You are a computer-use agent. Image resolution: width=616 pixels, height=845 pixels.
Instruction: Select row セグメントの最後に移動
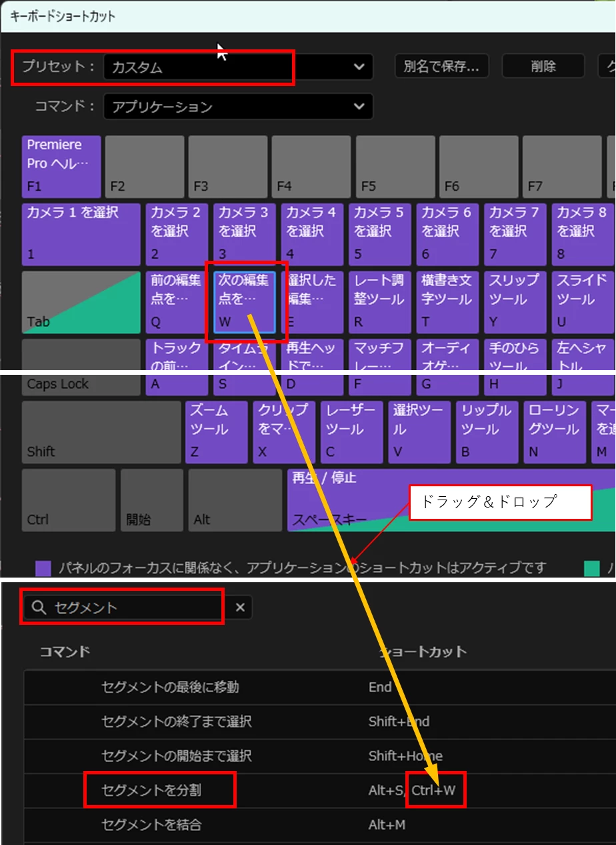tap(320, 687)
